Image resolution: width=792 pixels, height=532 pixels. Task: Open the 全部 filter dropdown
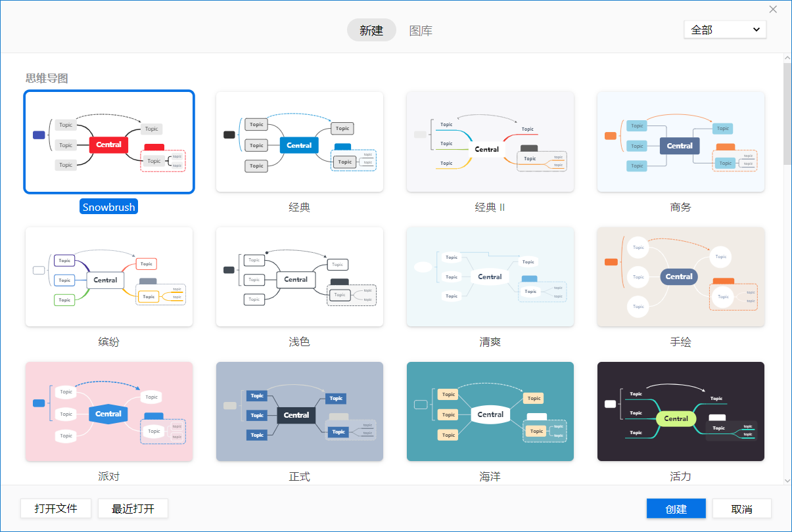click(x=725, y=29)
